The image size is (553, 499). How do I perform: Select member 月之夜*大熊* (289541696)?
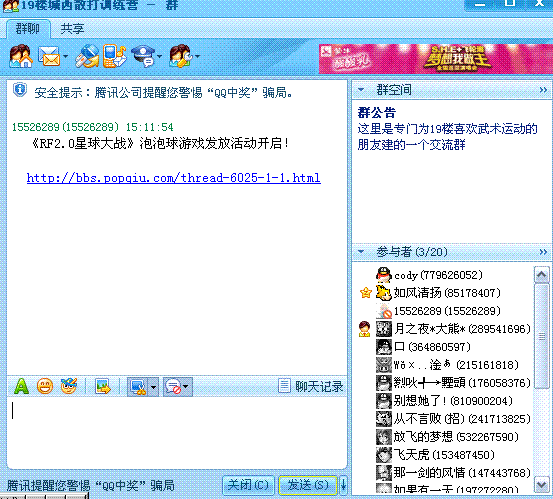coord(444,329)
